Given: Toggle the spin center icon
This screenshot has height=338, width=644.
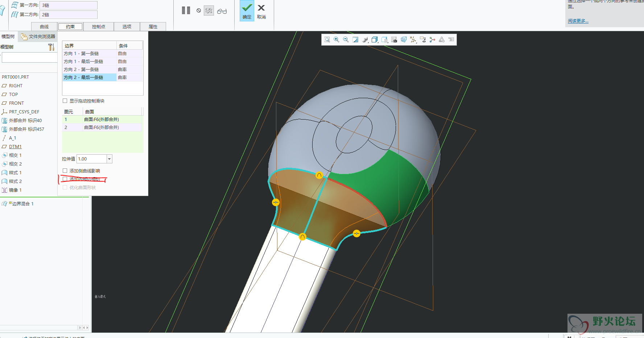Looking at the screenshot, I should coord(432,39).
